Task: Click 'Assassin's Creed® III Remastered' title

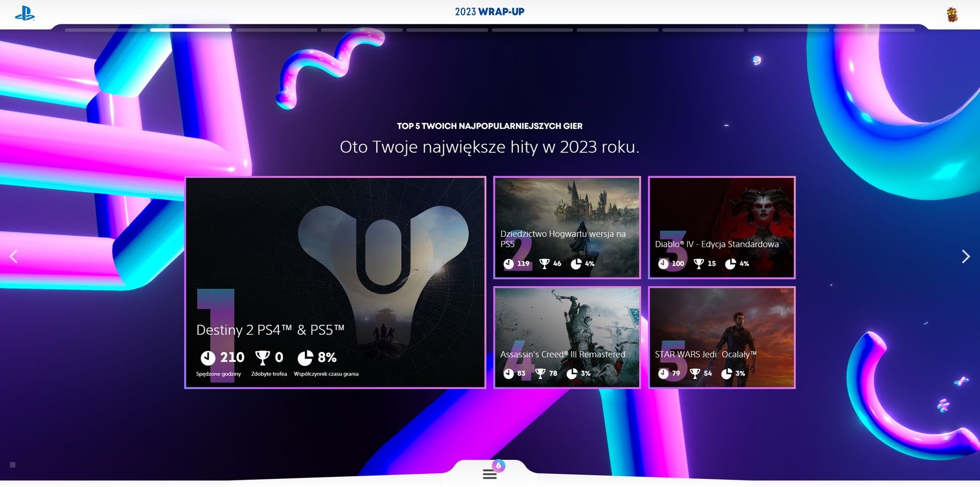Action: (x=562, y=354)
